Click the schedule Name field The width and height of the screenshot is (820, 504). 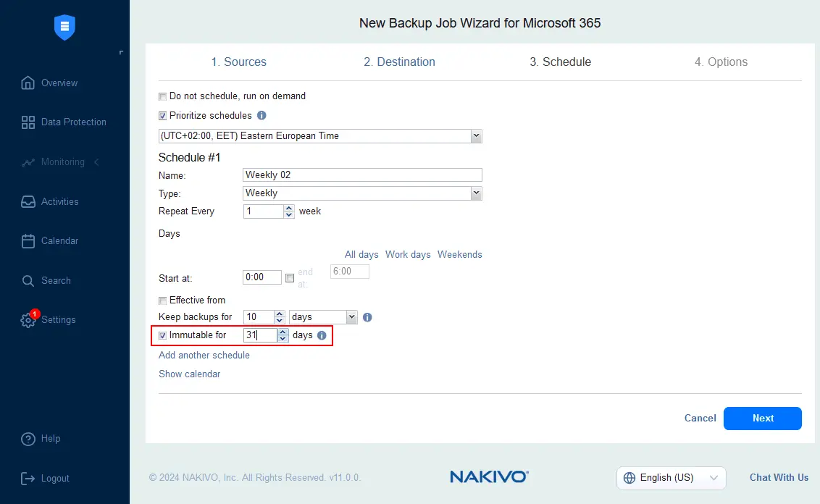point(362,175)
